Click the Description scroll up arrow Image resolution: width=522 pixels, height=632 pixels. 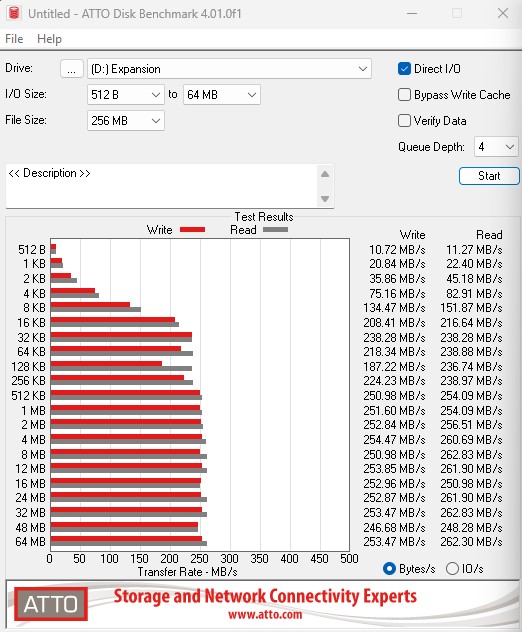[325, 175]
